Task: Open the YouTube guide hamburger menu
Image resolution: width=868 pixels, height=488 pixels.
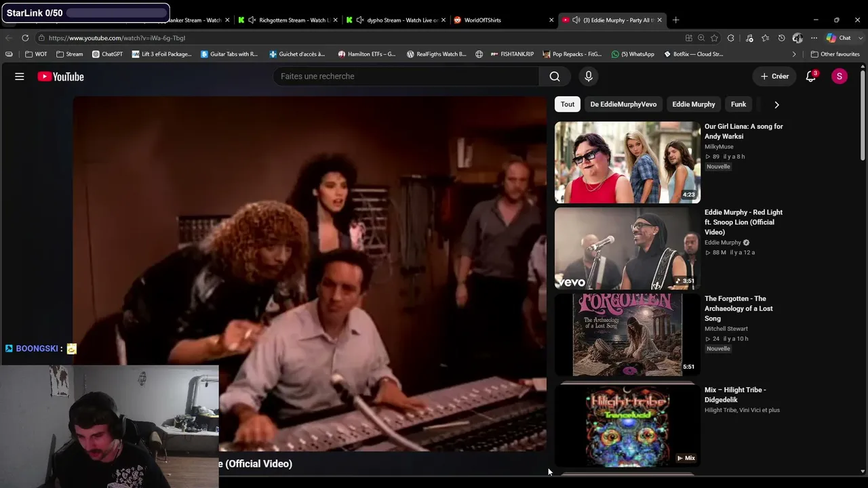Action: [x=20, y=77]
